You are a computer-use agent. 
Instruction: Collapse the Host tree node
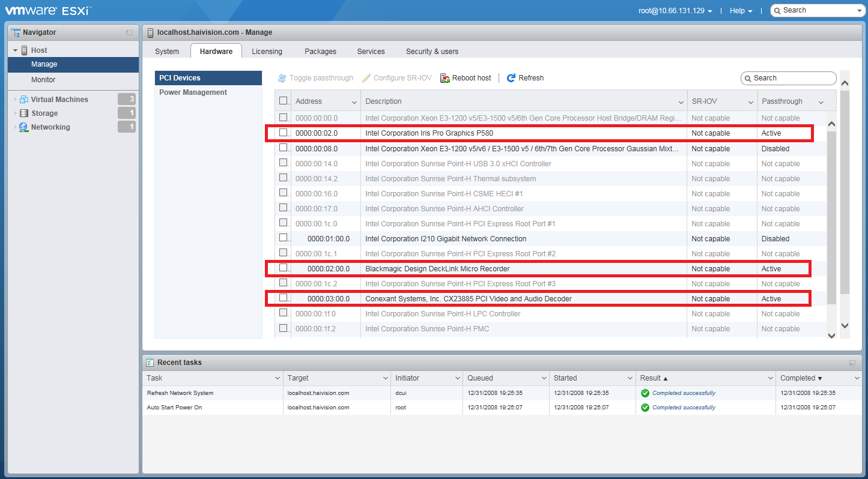(15, 50)
